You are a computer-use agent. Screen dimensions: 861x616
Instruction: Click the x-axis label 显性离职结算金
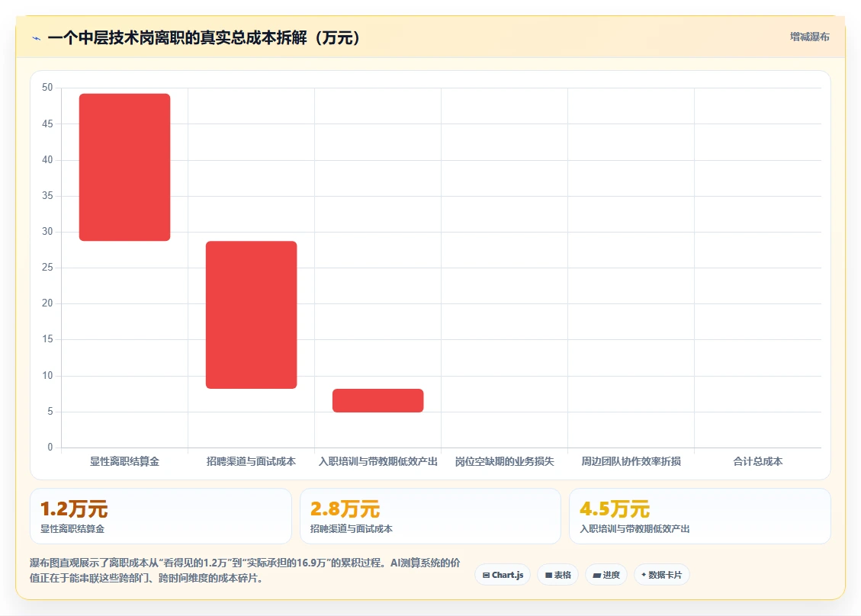coord(124,462)
